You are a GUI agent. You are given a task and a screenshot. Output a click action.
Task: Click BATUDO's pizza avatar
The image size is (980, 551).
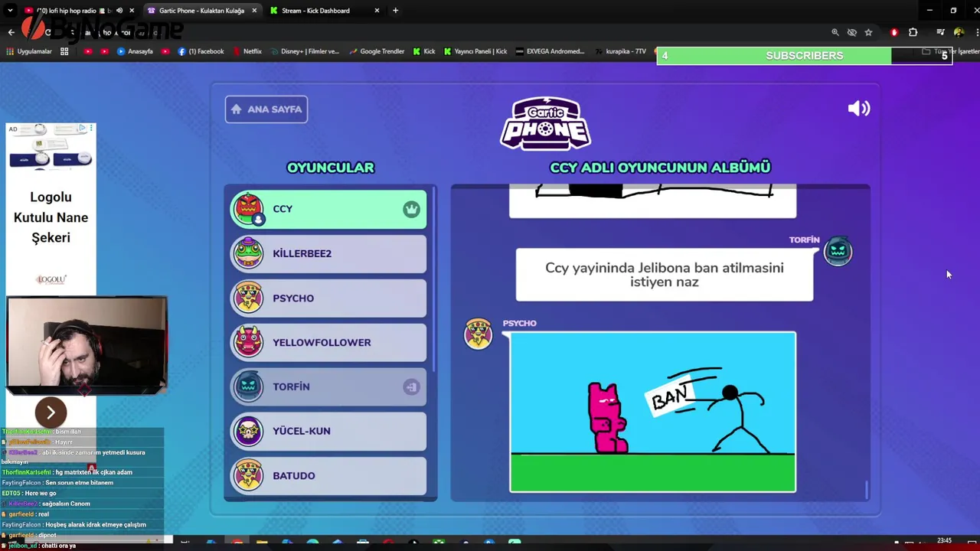pyautogui.click(x=248, y=475)
